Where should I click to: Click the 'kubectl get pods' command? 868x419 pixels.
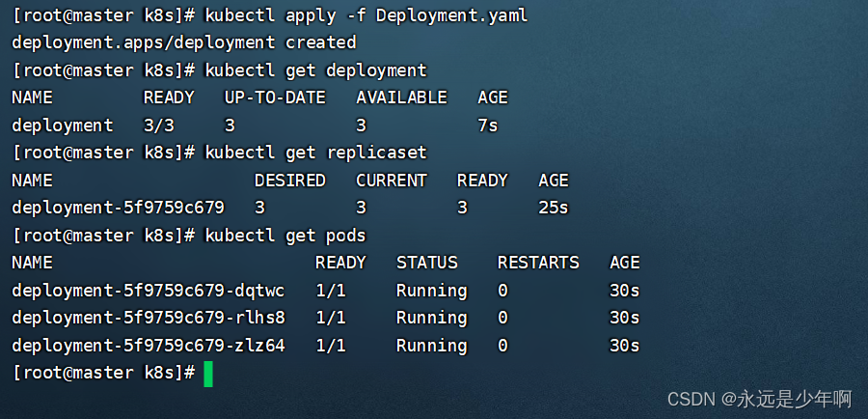pyautogui.click(x=285, y=236)
